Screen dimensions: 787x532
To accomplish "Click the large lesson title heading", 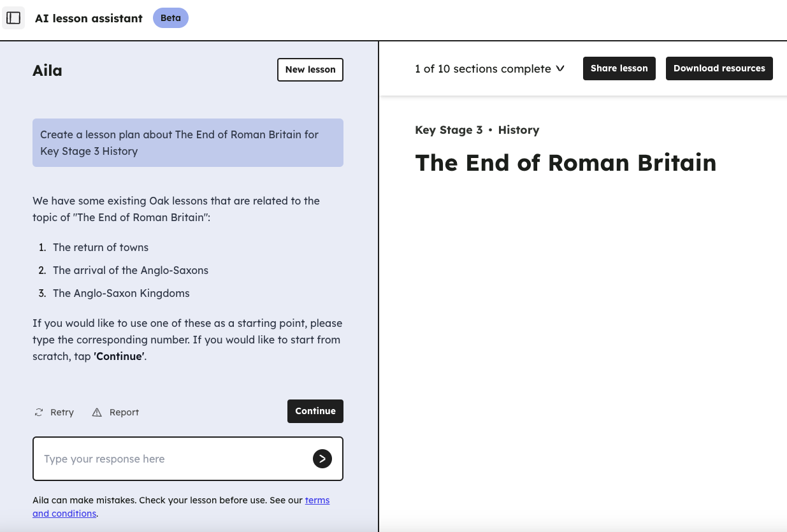I will [x=565, y=163].
